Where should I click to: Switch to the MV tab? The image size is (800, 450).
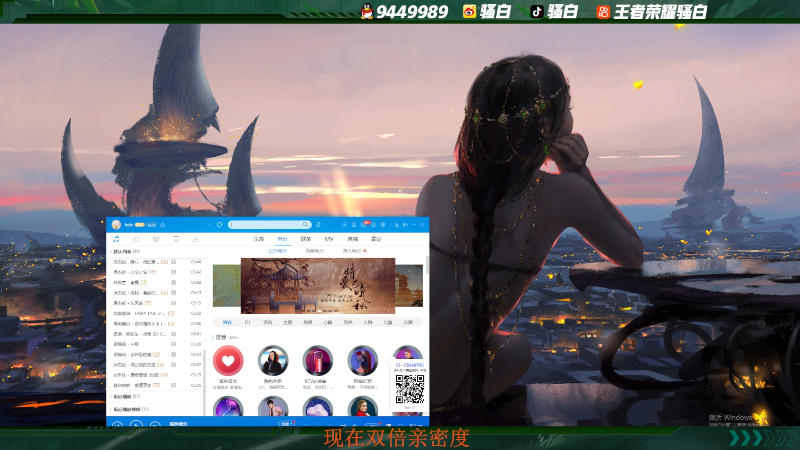[x=329, y=239]
